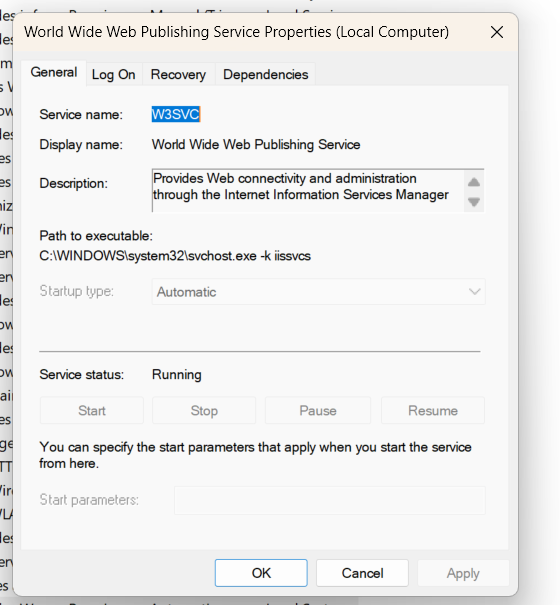This screenshot has height=605, width=560.
Task: Click inside the Description text box
Action: [x=308, y=190]
